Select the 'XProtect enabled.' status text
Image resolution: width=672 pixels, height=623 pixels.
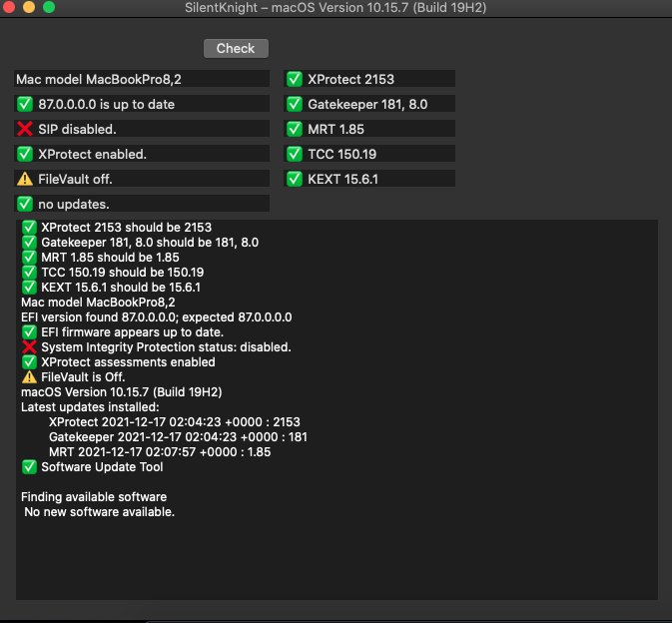coord(92,154)
